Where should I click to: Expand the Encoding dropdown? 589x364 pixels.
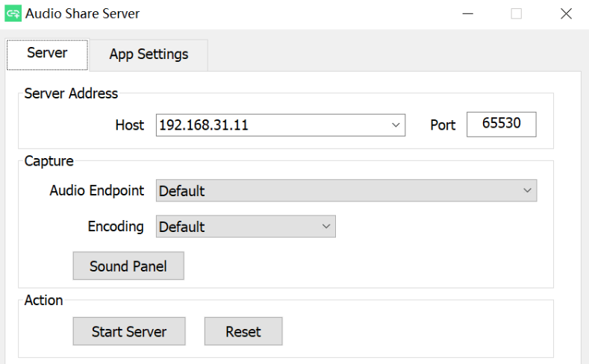[246, 227]
